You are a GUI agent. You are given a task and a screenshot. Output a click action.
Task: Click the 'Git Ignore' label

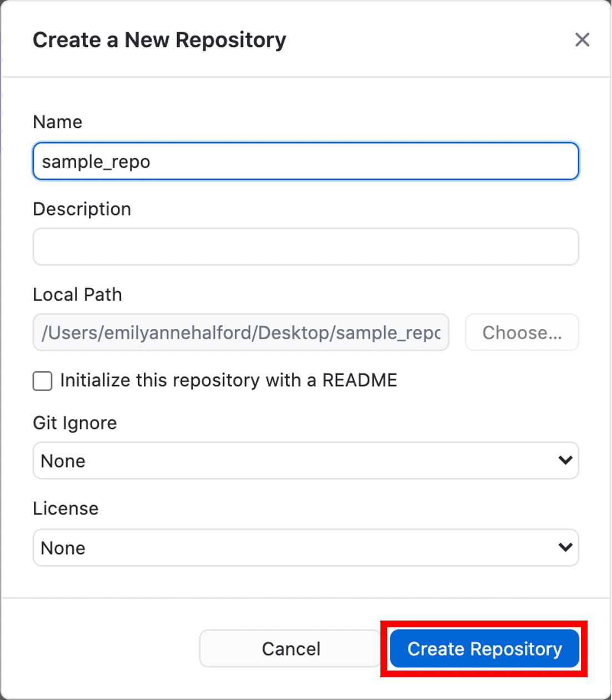[75, 423]
